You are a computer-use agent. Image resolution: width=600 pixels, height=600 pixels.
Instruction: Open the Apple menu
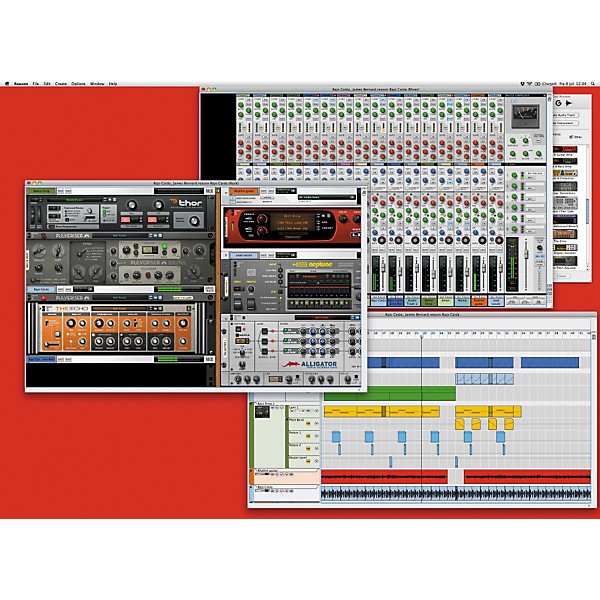coord(7,83)
